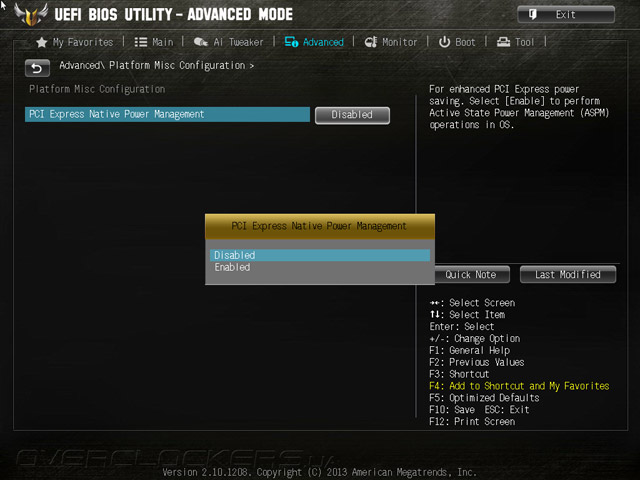Click the back arrow icon button
The width and height of the screenshot is (640, 480).
(x=37, y=68)
